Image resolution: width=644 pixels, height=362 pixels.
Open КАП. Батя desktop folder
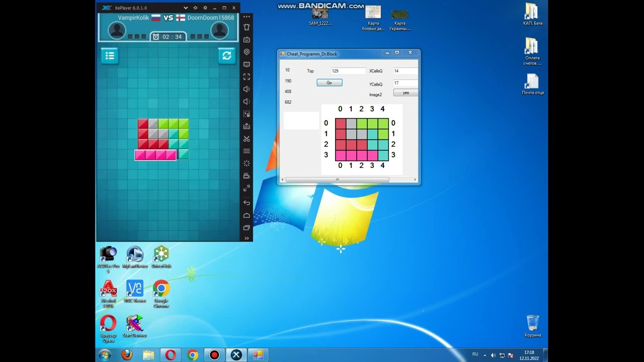(532, 14)
